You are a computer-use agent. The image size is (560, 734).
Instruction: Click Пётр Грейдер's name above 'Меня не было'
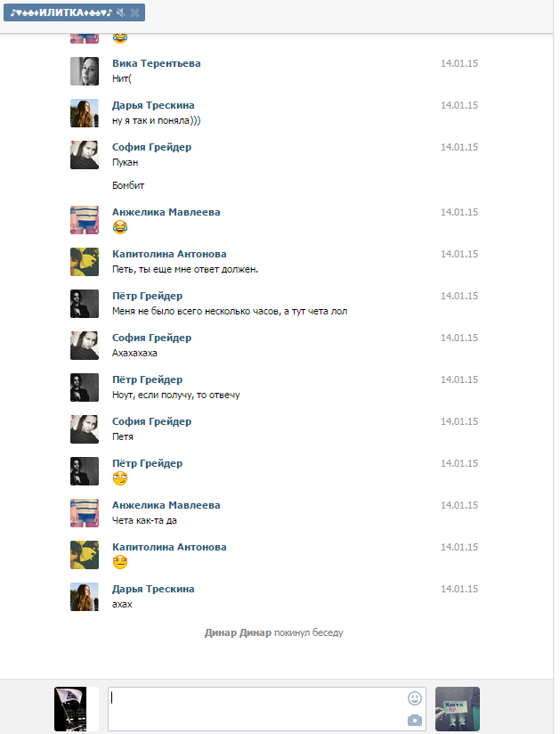tap(147, 296)
